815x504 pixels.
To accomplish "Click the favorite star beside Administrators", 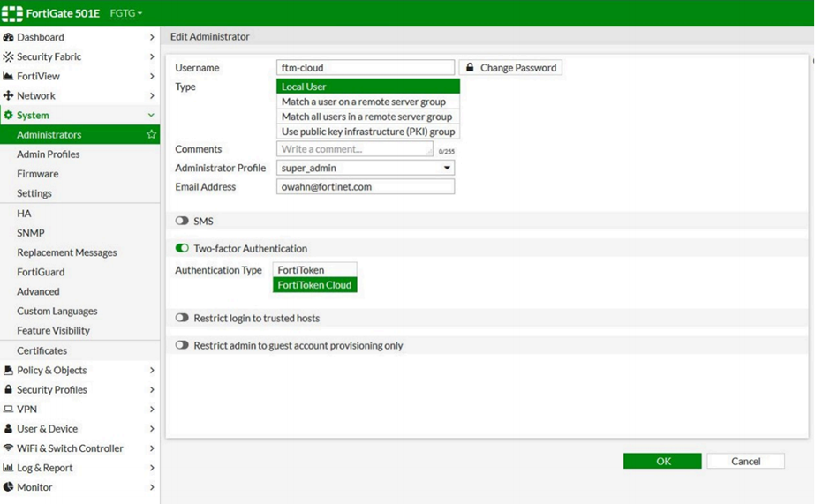I will (x=151, y=135).
